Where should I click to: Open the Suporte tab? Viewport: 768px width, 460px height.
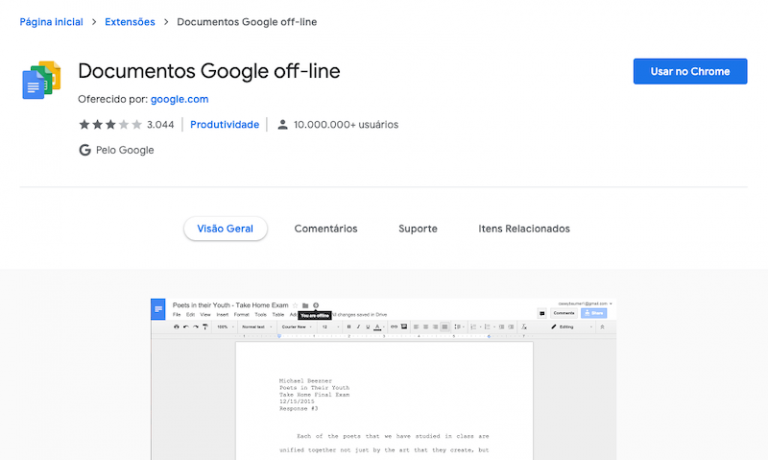tap(418, 229)
